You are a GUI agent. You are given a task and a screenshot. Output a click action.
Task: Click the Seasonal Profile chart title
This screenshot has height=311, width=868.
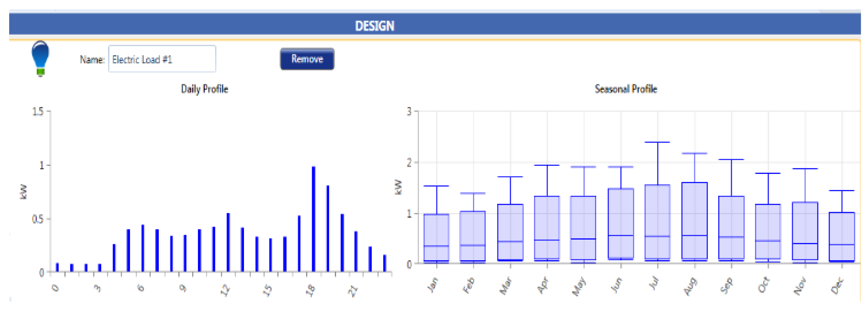(x=625, y=89)
